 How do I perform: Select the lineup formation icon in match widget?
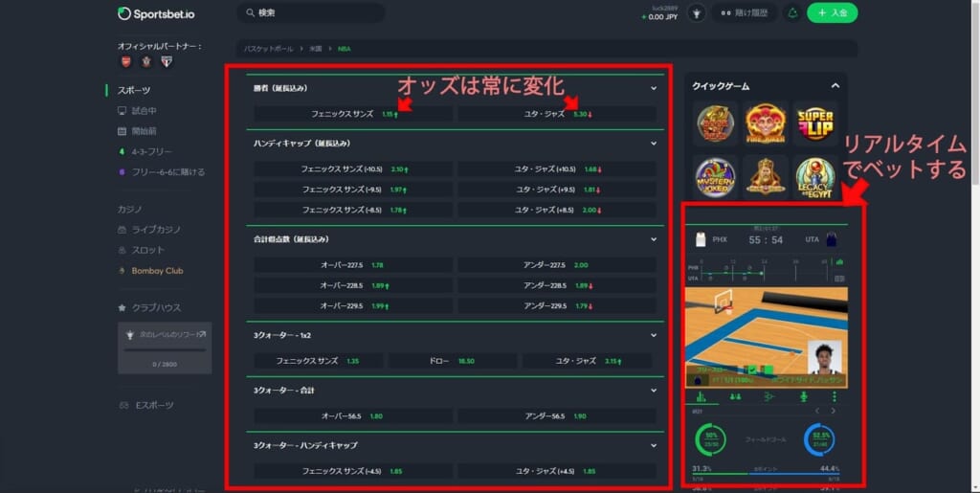[x=768, y=396]
